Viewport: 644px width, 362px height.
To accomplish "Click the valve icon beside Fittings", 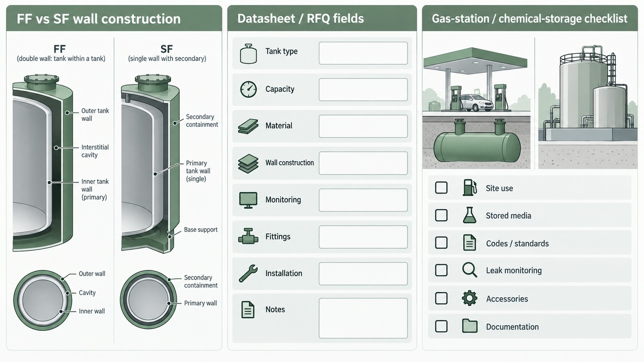I will (x=248, y=236).
